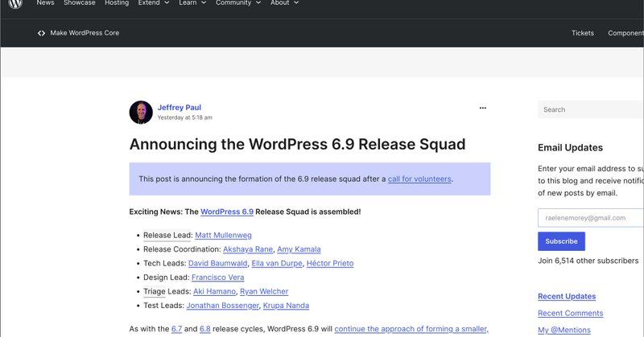Open Ryan Welcher's profile link
The width and height of the screenshot is (644, 337).
coord(264,291)
